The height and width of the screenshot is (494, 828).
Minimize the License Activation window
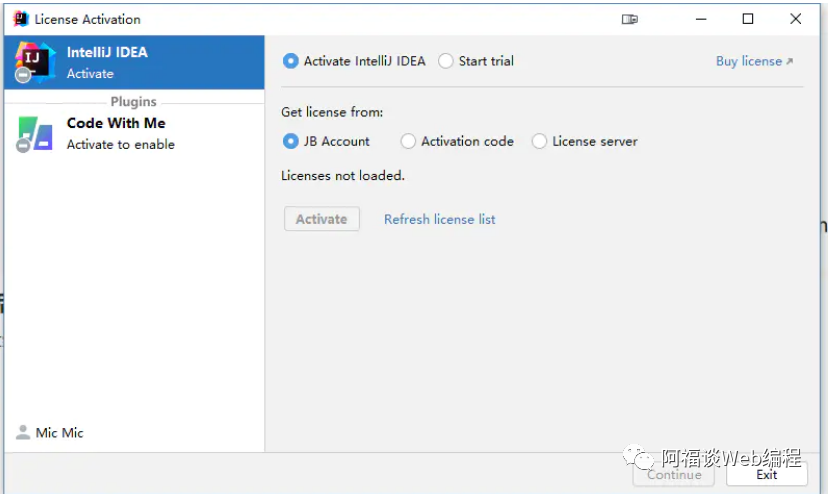pyautogui.click(x=701, y=19)
